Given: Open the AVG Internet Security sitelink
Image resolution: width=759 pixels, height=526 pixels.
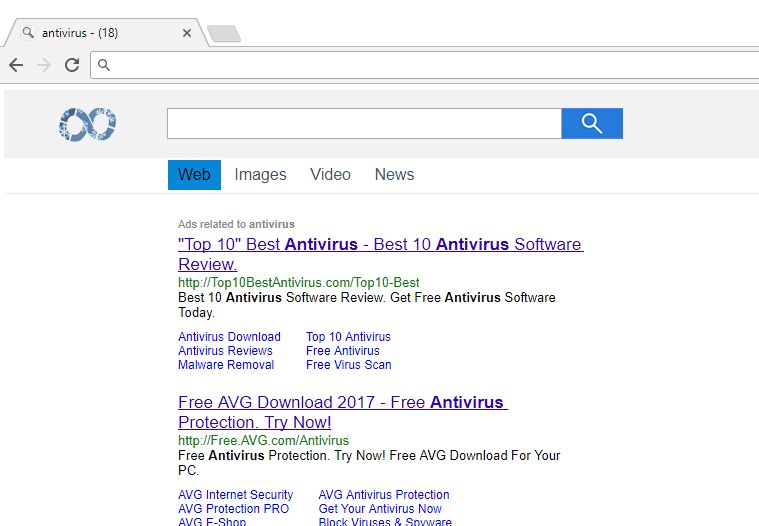Looking at the screenshot, I should pyautogui.click(x=235, y=495).
